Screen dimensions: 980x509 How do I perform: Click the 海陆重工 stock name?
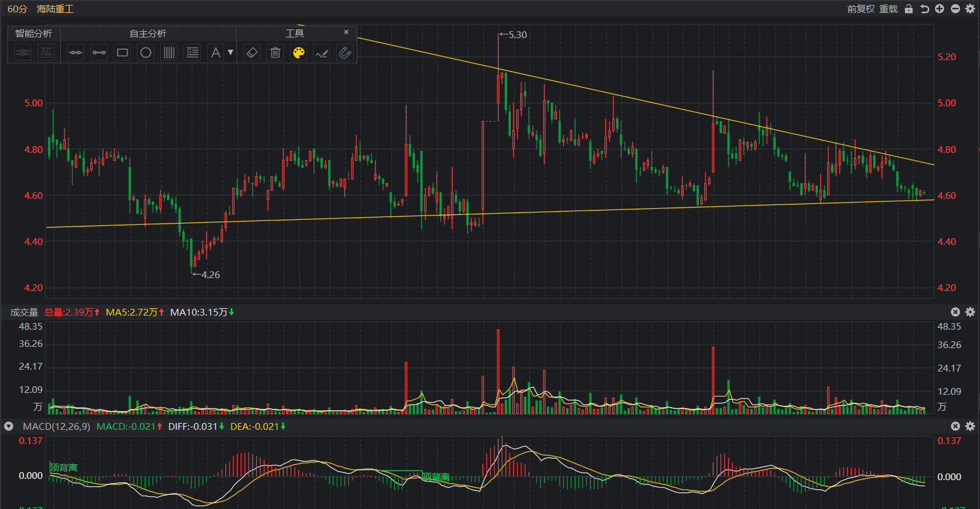(x=55, y=9)
